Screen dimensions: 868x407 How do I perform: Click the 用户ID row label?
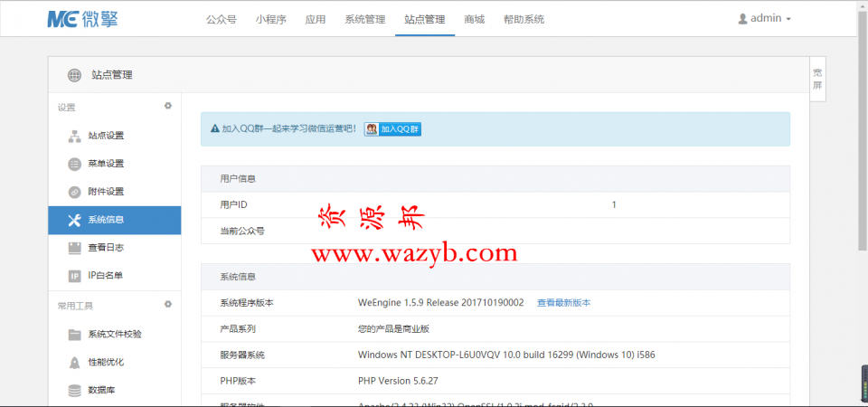[x=233, y=205]
